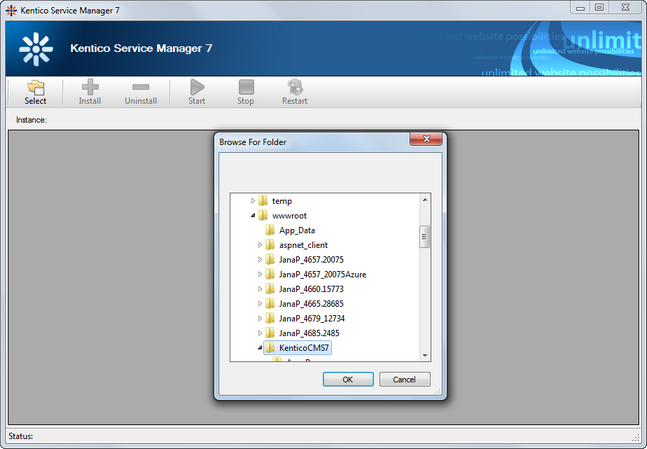
Task: Select the JanaP_4665.28685 folder label
Action: coord(311,303)
